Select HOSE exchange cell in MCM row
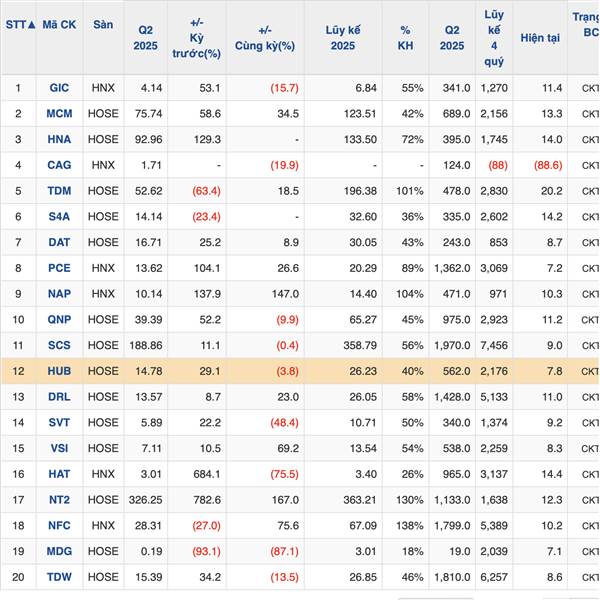600x600 pixels. pos(103,114)
